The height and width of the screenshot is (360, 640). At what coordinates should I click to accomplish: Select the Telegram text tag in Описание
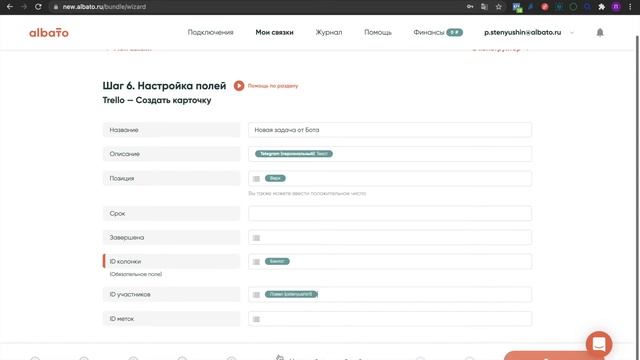click(293, 153)
